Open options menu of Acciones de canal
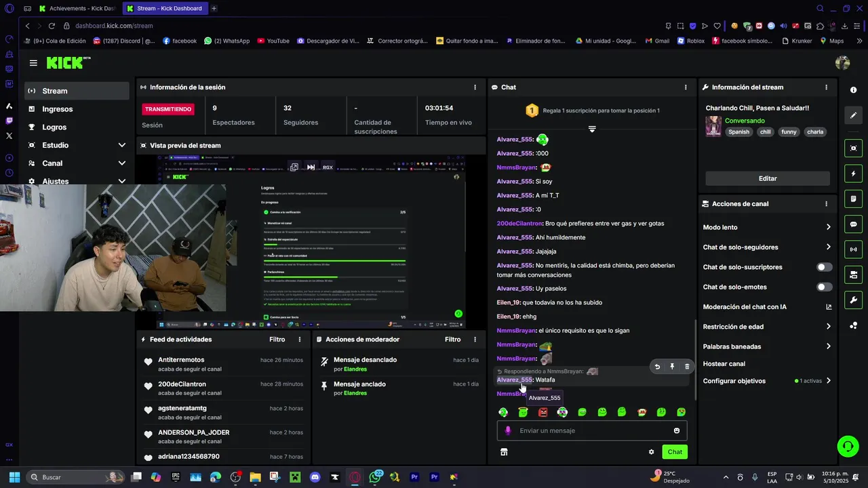The height and width of the screenshot is (488, 868). 826,204
